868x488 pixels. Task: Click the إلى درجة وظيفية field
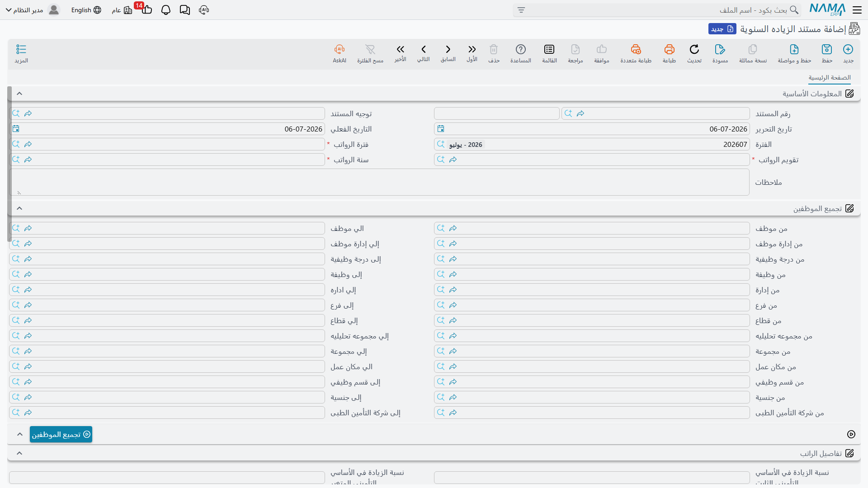click(x=167, y=259)
